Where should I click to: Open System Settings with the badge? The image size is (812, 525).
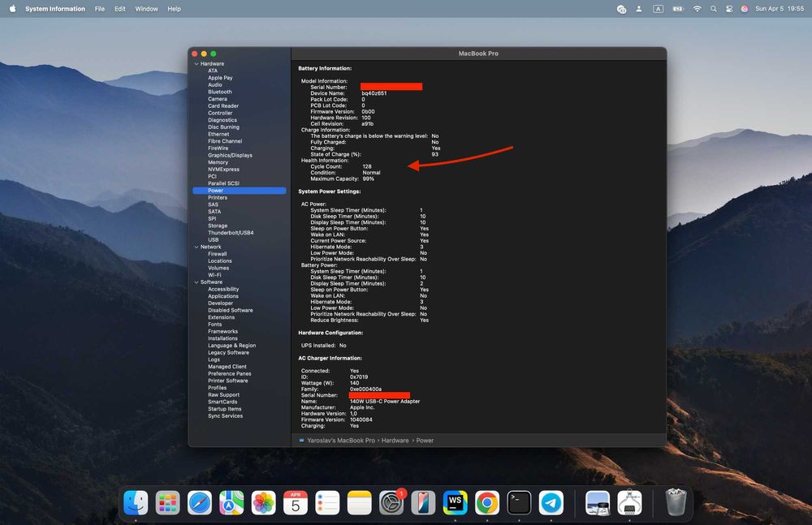pos(391,503)
